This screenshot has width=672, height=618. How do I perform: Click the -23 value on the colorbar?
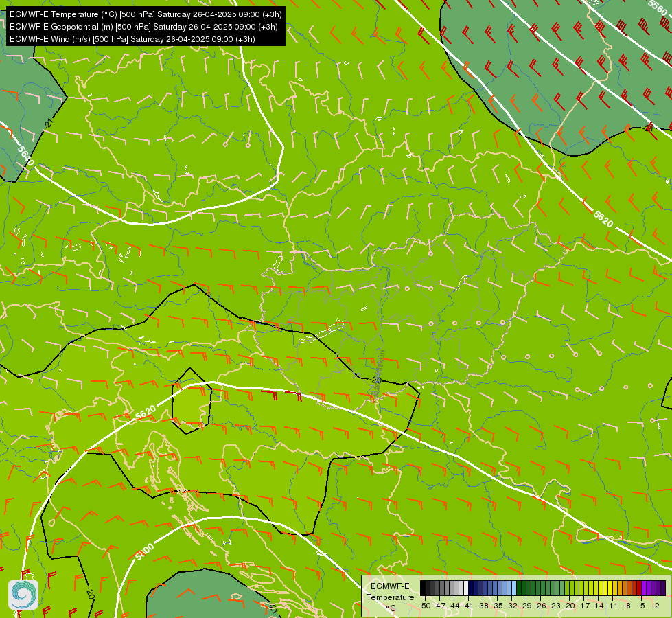[x=555, y=606]
